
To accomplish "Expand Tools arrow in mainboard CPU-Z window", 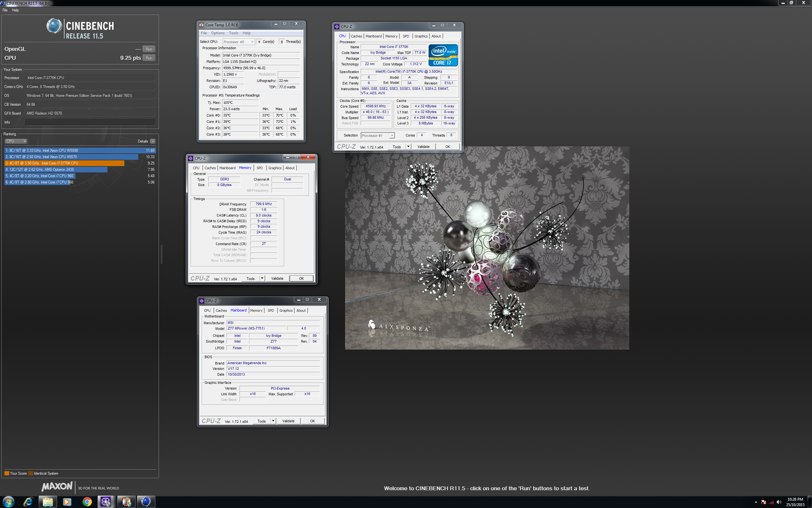I will pos(273,421).
